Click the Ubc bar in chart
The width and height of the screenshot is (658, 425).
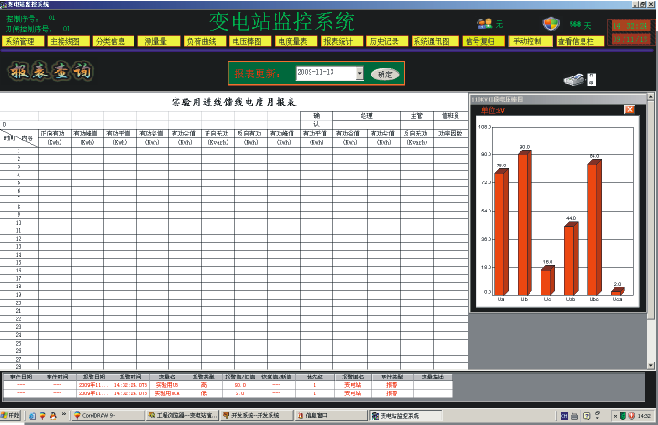[594, 226]
